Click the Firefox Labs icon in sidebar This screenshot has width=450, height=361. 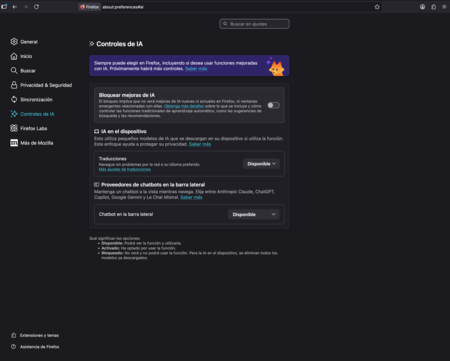pos(14,128)
